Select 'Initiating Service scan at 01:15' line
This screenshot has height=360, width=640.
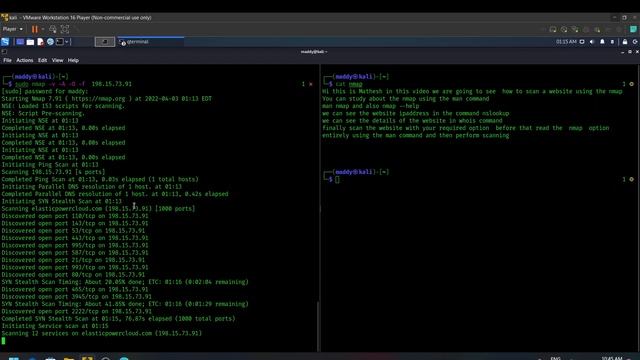coord(55,326)
